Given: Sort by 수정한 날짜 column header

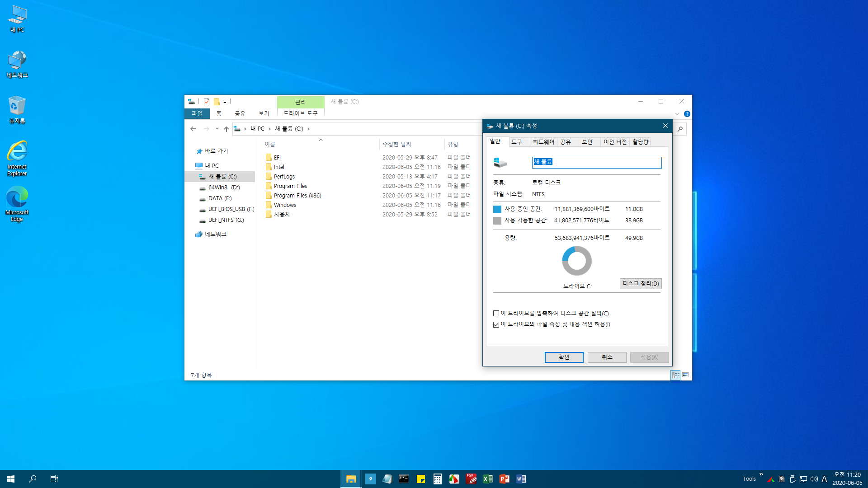Looking at the screenshot, I should click(x=411, y=144).
